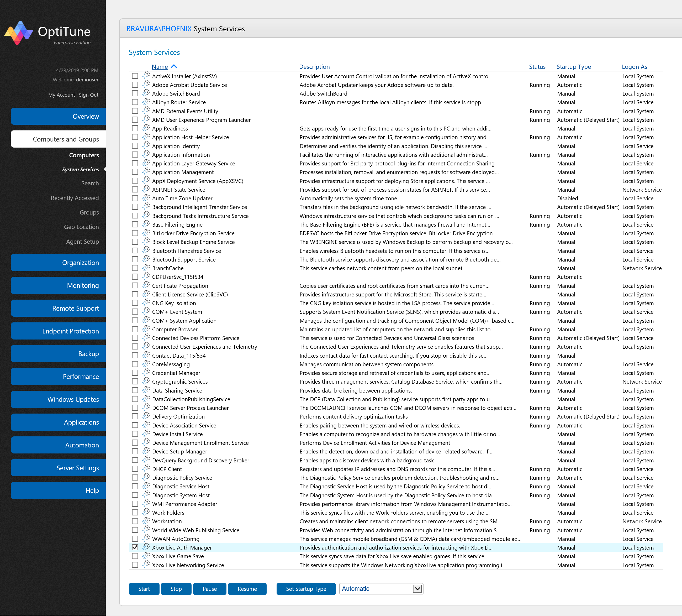
Task: Click the Pause service button
Action: pos(209,589)
